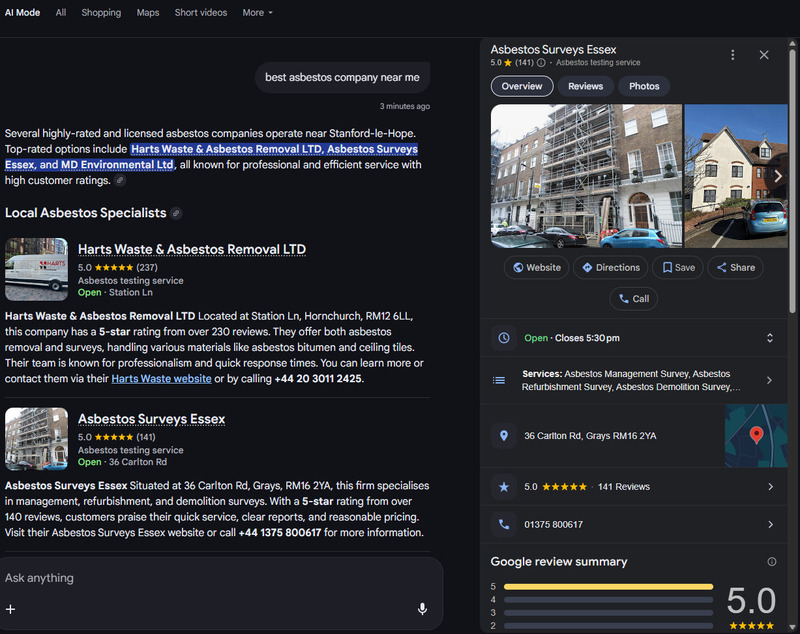Image resolution: width=800 pixels, height=634 pixels.
Task: Open the More dropdown in search tabs
Action: (257, 12)
